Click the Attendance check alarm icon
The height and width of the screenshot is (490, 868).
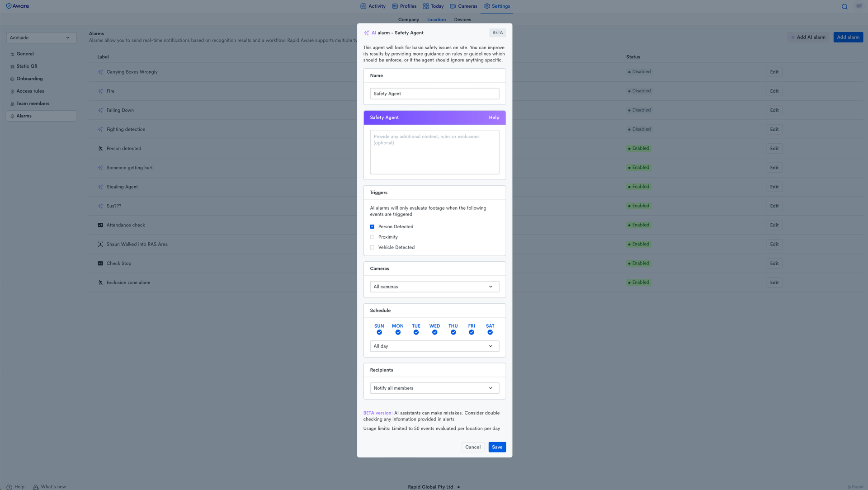pyautogui.click(x=100, y=225)
